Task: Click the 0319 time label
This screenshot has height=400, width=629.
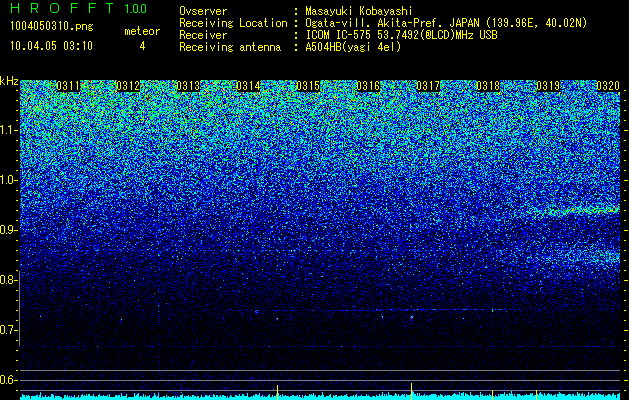Action: (x=548, y=86)
